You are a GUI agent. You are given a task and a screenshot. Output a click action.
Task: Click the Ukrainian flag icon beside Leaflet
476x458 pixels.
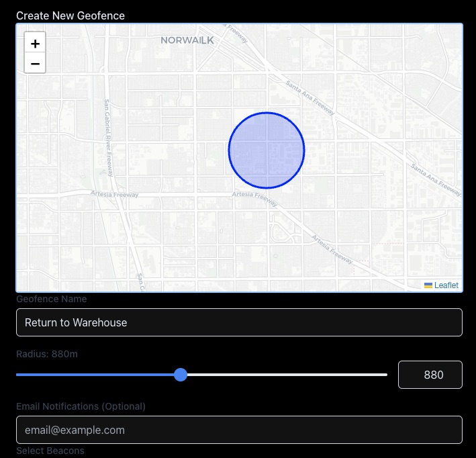[428, 285]
